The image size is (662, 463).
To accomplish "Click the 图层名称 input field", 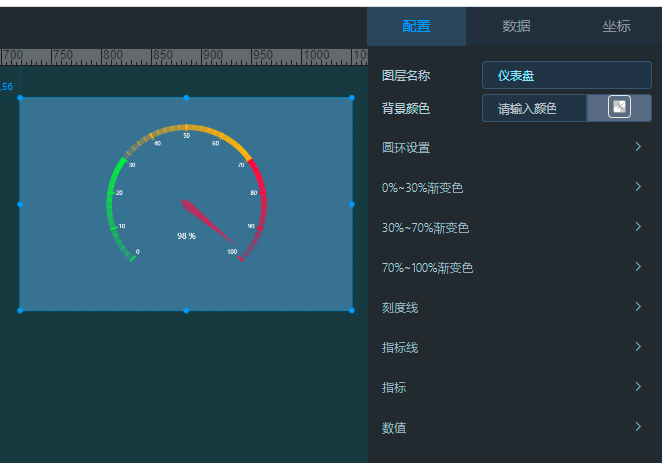I will [x=566, y=76].
